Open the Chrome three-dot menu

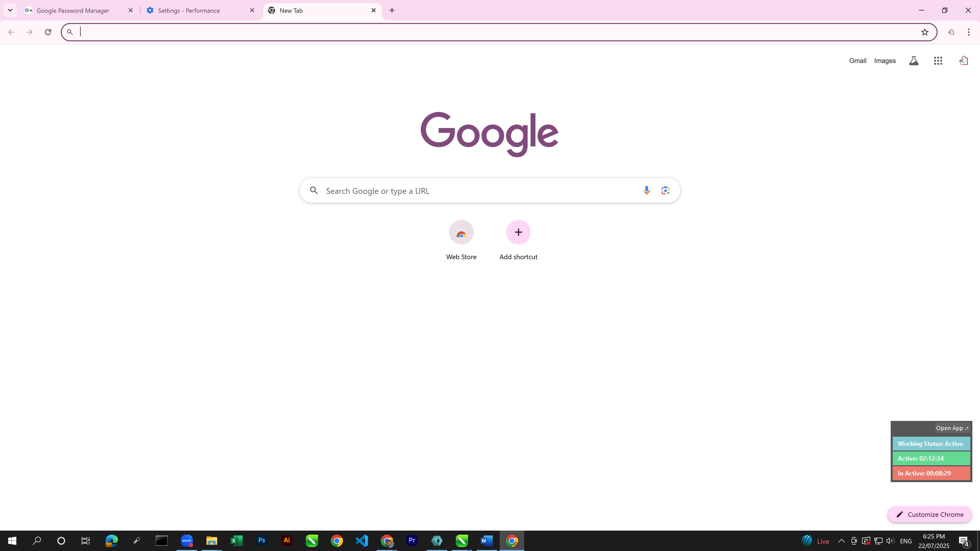[969, 32]
